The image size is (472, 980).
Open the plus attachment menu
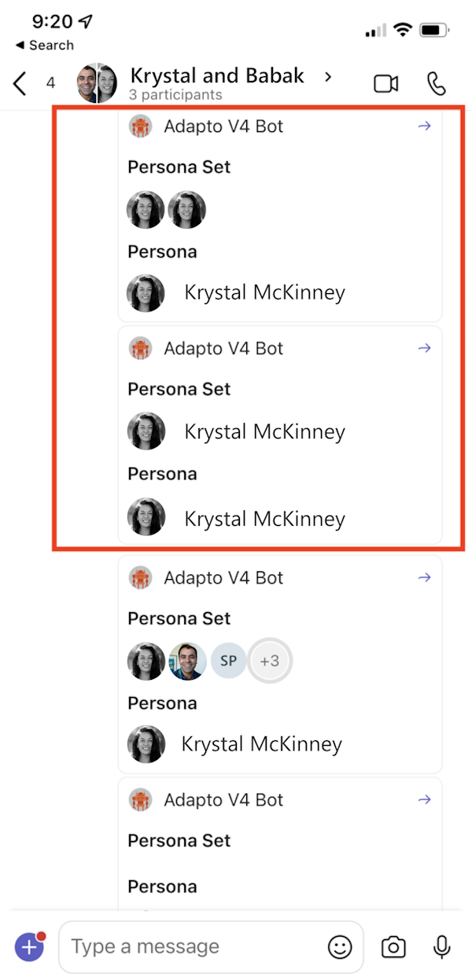(x=30, y=947)
